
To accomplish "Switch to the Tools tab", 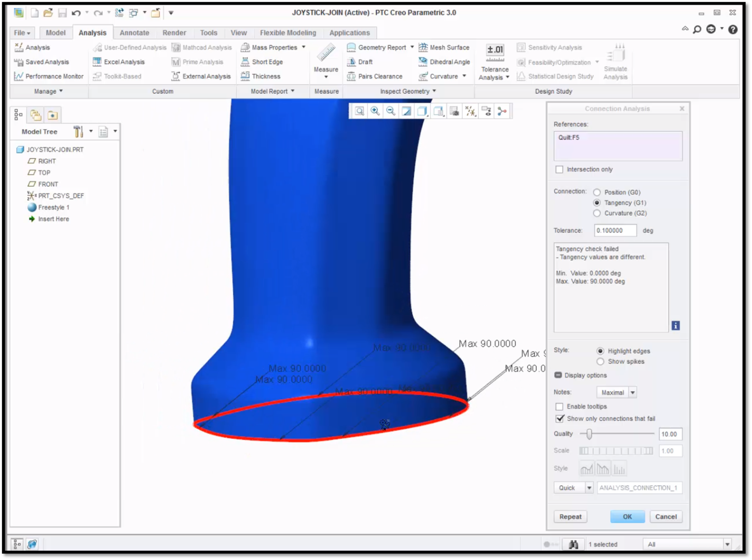I will click(209, 33).
